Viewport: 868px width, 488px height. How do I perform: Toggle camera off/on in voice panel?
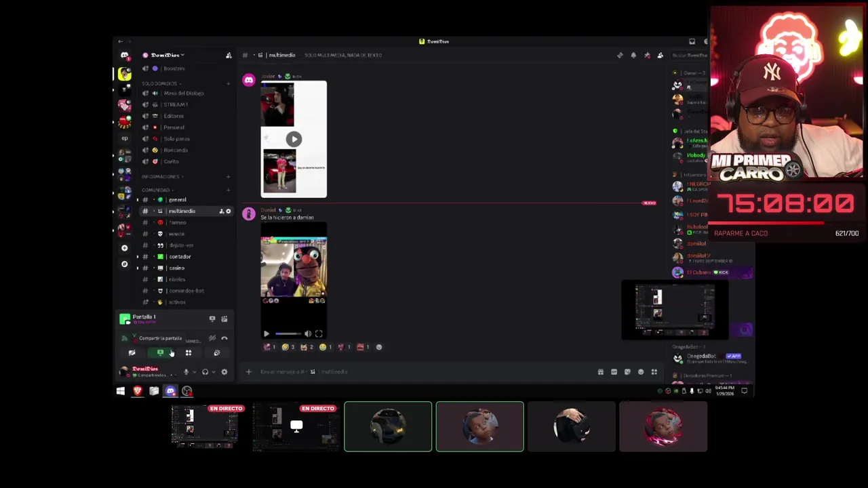[x=132, y=352]
